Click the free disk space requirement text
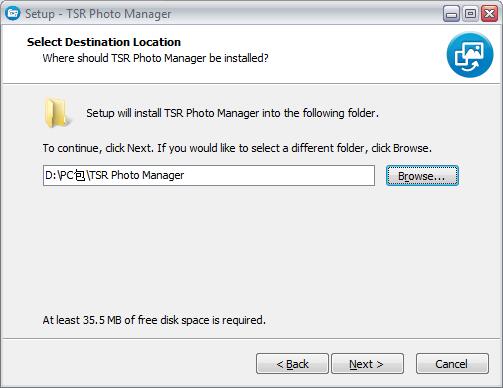The height and width of the screenshot is (388, 503). tap(154, 320)
